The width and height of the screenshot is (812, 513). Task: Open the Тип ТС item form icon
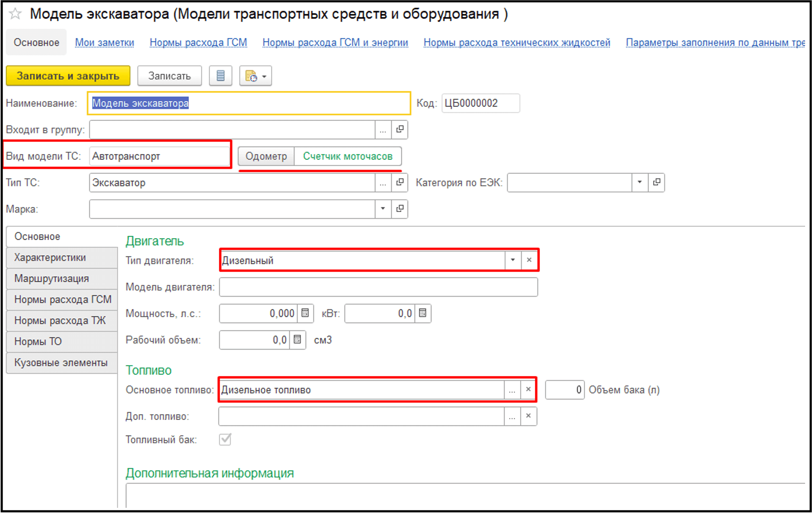400,183
